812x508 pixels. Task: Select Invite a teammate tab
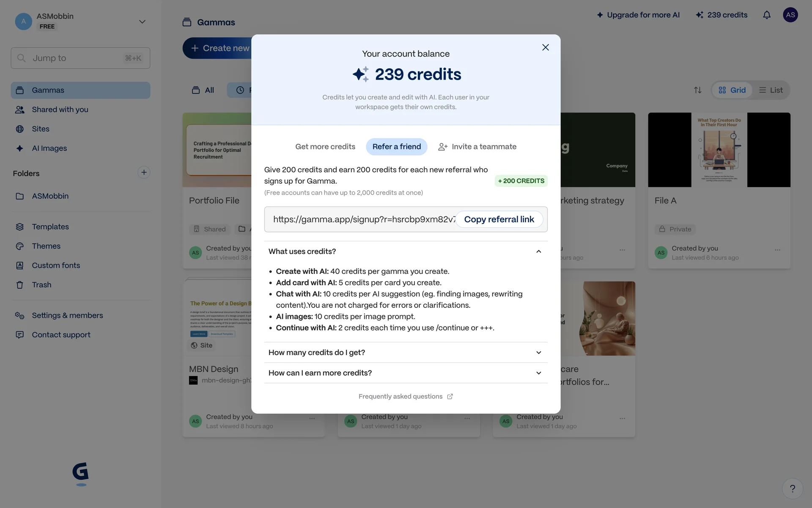[x=477, y=147]
